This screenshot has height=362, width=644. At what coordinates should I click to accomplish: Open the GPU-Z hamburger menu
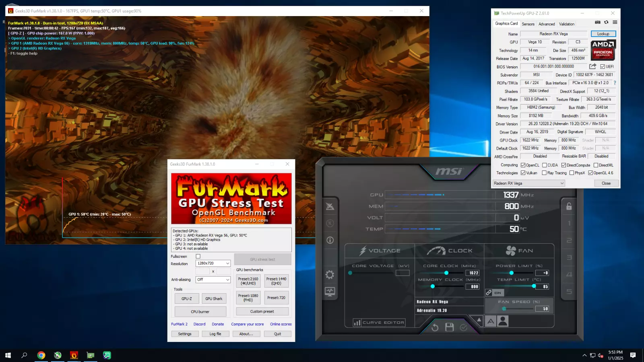tap(615, 23)
